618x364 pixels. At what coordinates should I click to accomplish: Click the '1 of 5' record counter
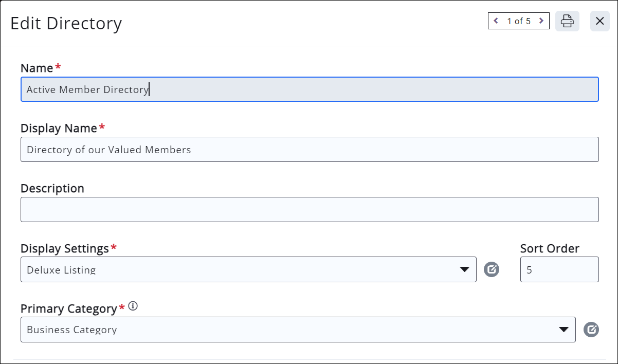point(518,21)
